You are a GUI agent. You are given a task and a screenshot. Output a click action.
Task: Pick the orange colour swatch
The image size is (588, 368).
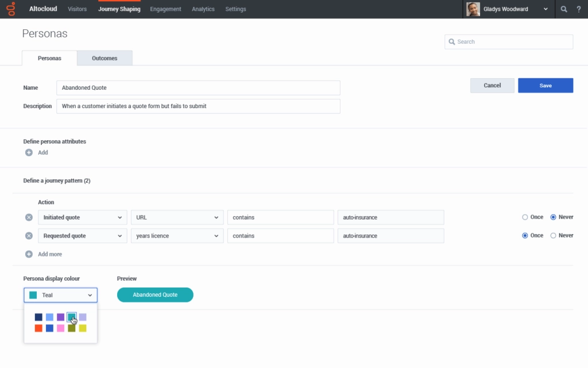pyautogui.click(x=38, y=328)
